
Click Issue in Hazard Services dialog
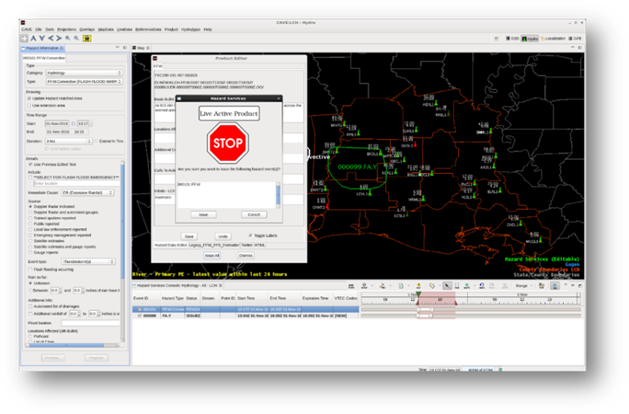point(203,215)
